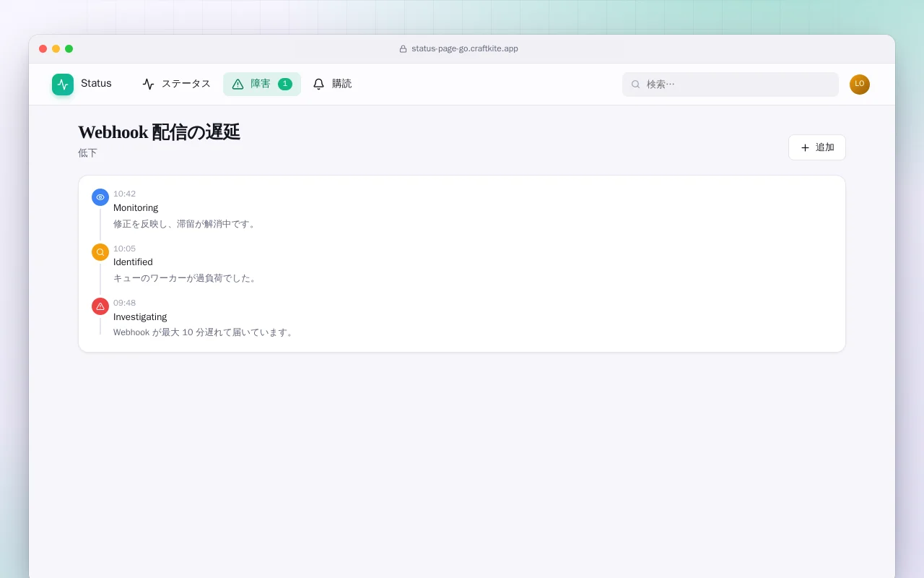This screenshot has width=924, height=578.
Task: Select the Investigating update title
Action: point(140,317)
